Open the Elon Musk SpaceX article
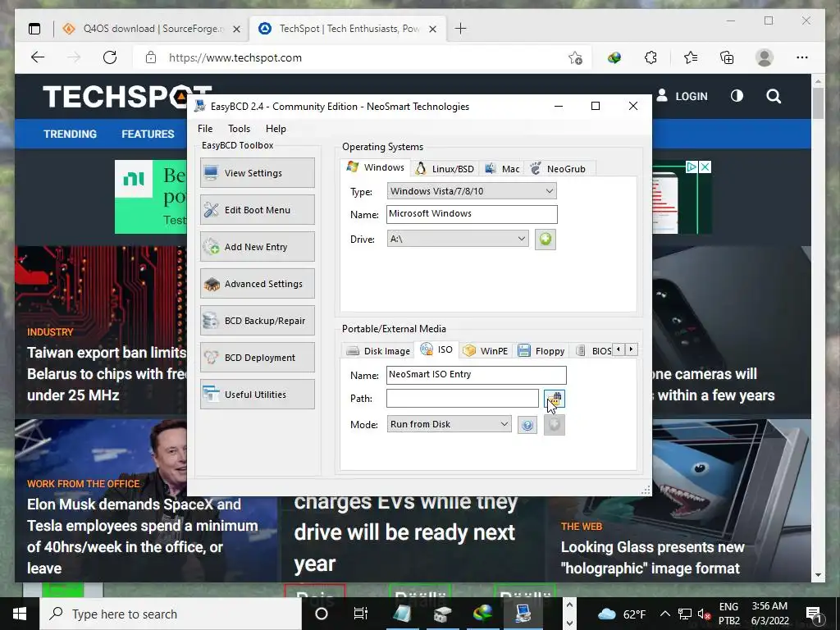Screen dimensions: 840x630 pyautogui.click(x=143, y=536)
